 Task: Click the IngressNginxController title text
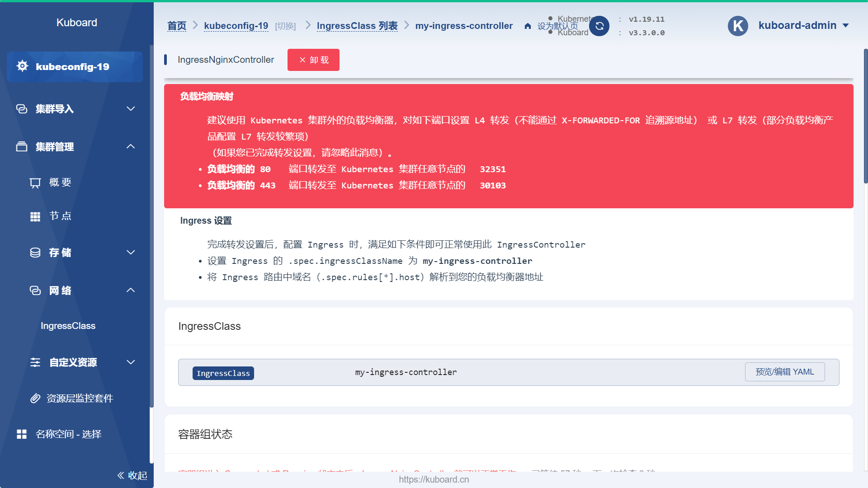pyautogui.click(x=226, y=60)
